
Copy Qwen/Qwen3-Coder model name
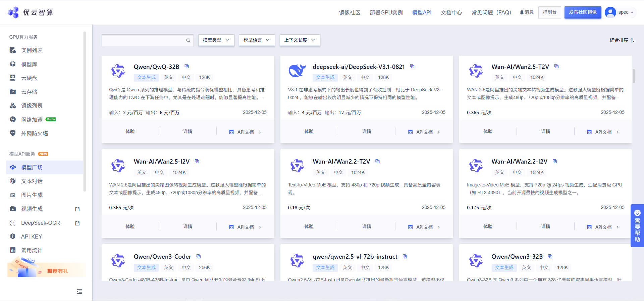[199, 256]
